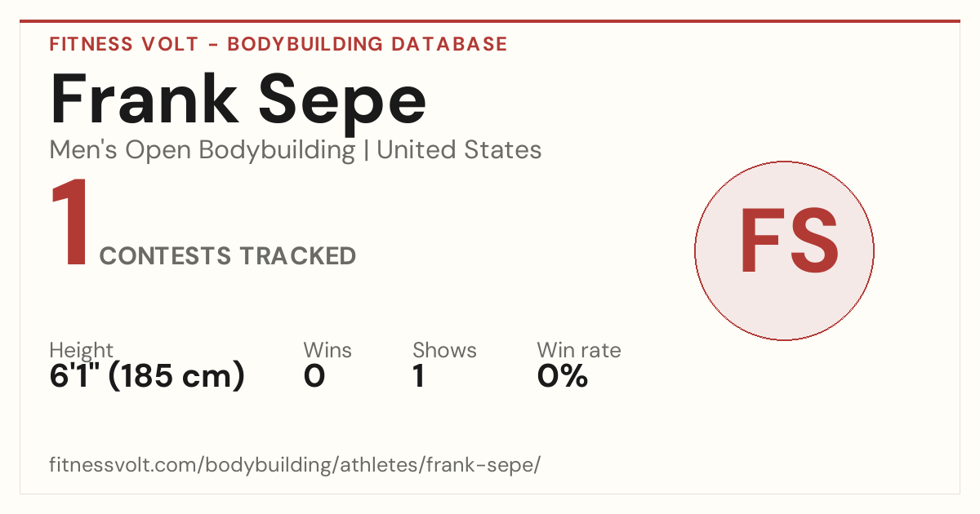Select the Shows value 1
Viewport: 980px width, 514px height.
[419, 377]
